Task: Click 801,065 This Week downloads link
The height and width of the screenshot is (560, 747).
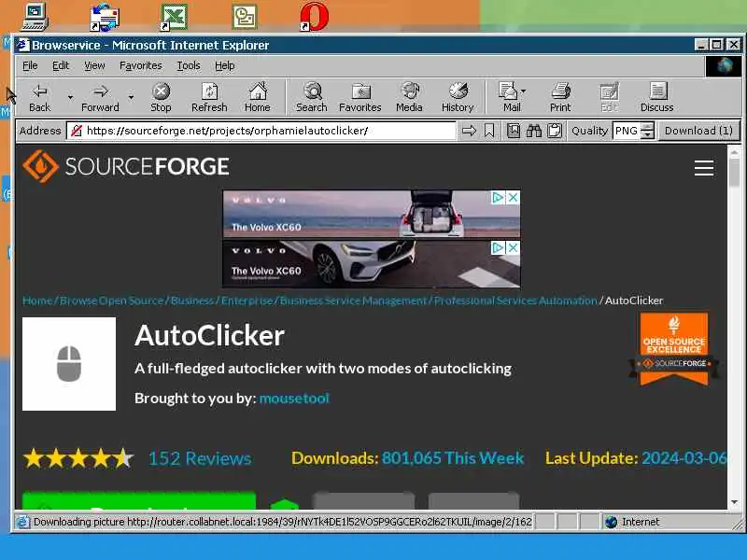Action: (453, 458)
